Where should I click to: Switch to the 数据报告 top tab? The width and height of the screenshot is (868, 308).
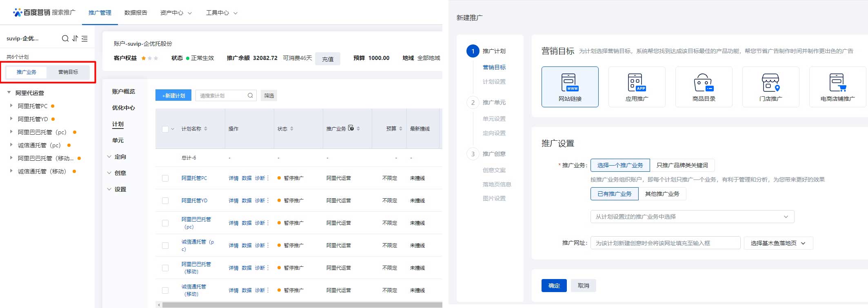point(136,13)
